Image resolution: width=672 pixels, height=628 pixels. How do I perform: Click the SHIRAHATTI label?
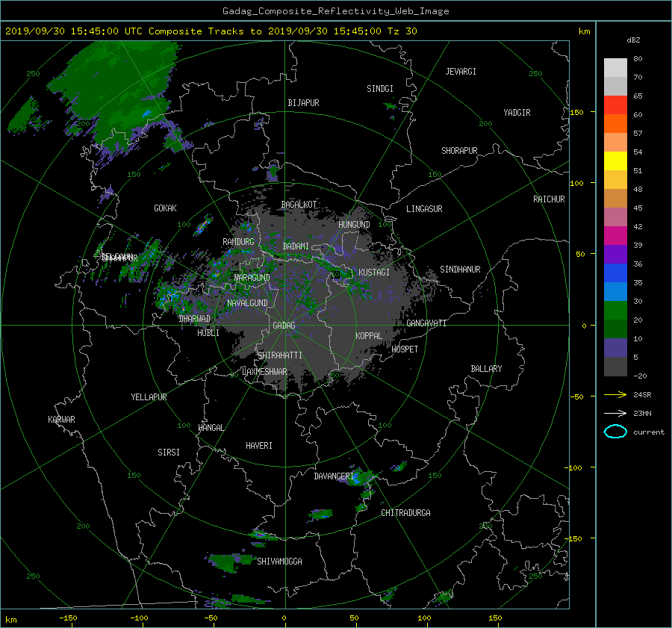tap(280, 355)
